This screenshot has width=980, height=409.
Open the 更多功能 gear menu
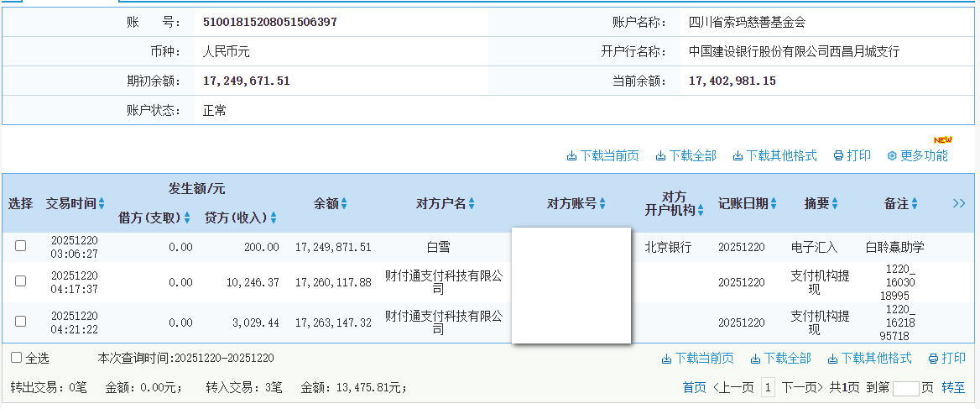click(893, 156)
